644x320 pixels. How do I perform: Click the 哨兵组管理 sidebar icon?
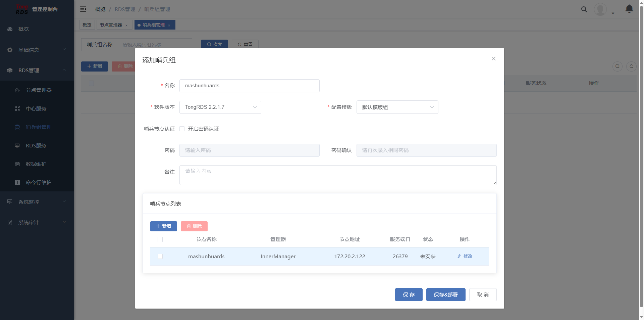[x=17, y=127]
